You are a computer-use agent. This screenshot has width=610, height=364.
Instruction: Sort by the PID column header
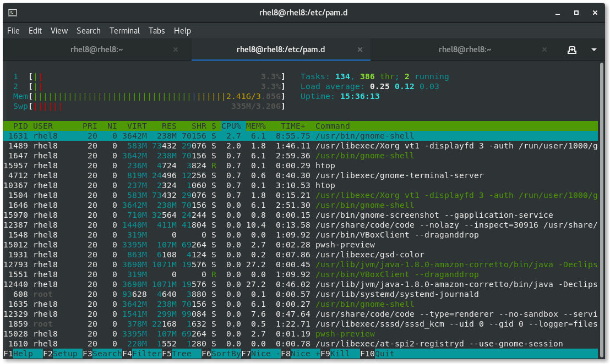(20, 126)
